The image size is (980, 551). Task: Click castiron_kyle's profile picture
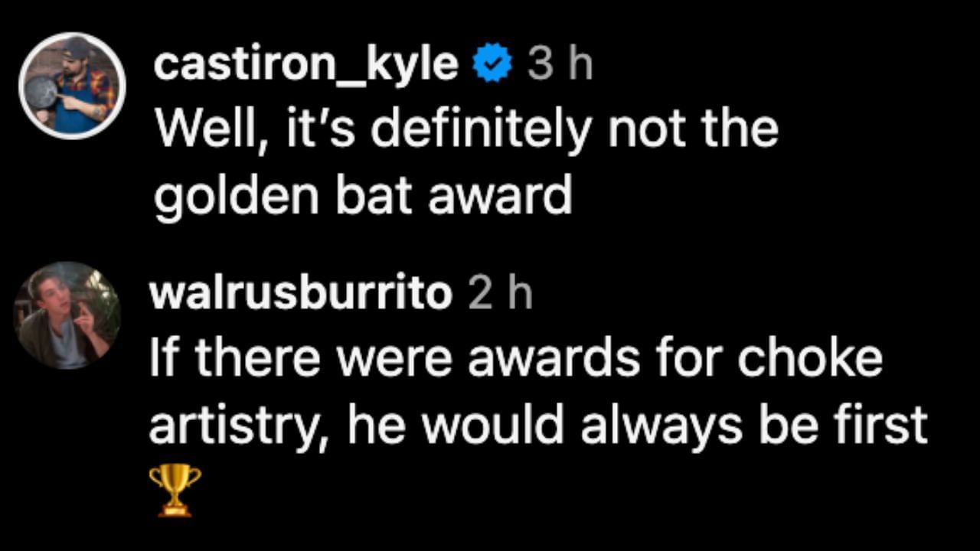tap(73, 86)
